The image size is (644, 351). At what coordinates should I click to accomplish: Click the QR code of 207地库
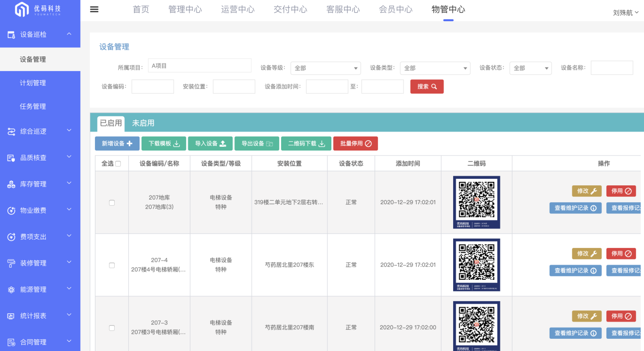476,202
